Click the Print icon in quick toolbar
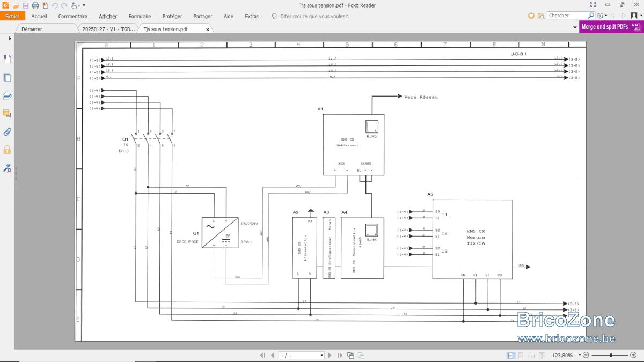Image resolution: width=644 pixels, height=362 pixels. tap(35, 5)
